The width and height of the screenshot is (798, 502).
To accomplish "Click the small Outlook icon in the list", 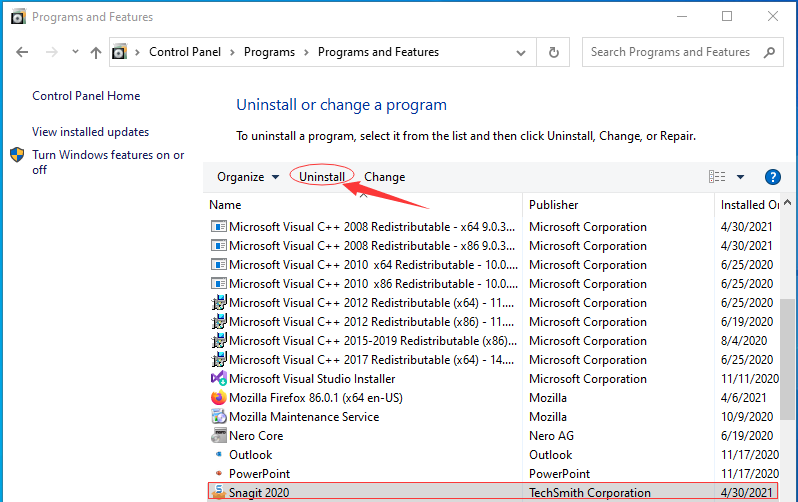I will [219, 454].
